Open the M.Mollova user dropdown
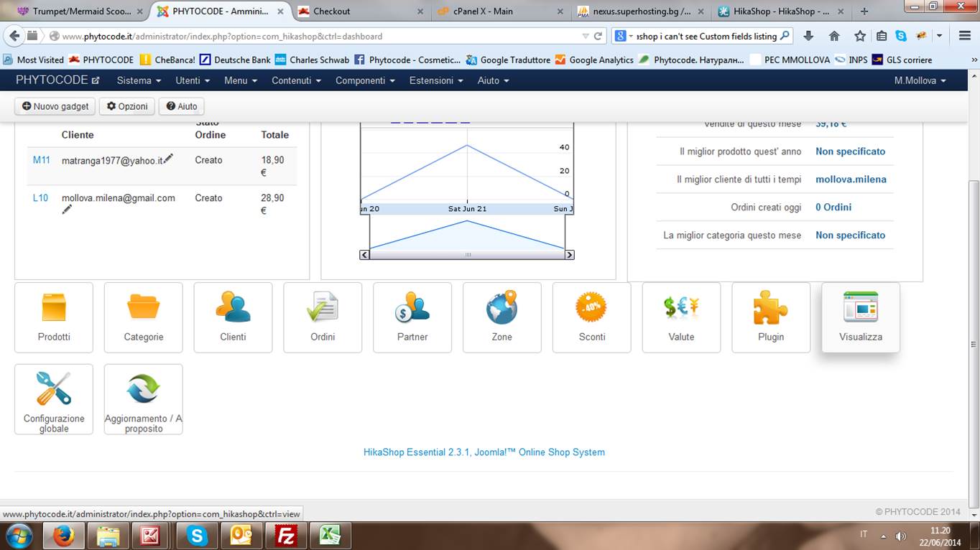The height and width of the screenshot is (550, 980). [920, 80]
